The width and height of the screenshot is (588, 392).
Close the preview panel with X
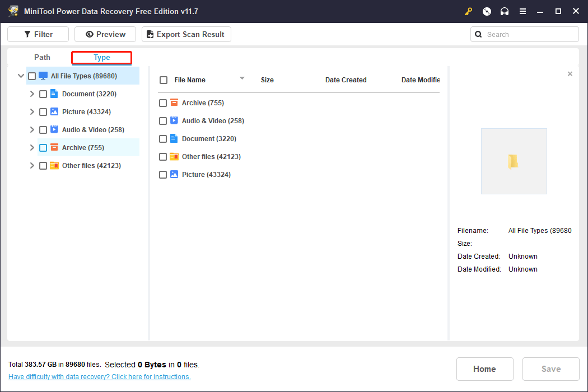coord(570,74)
